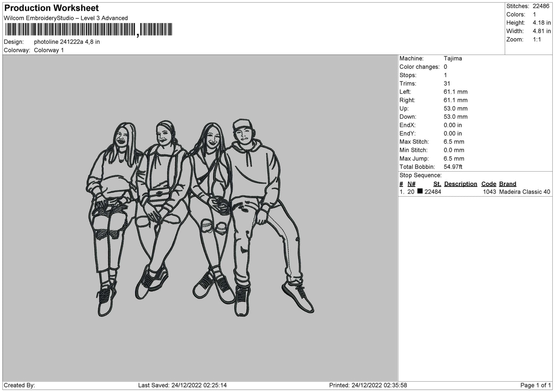The width and height of the screenshot is (555, 392).
Task: Click the Total Bobbin value '54.97ft'
Action: pyautogui.click(x=453, y=167)
